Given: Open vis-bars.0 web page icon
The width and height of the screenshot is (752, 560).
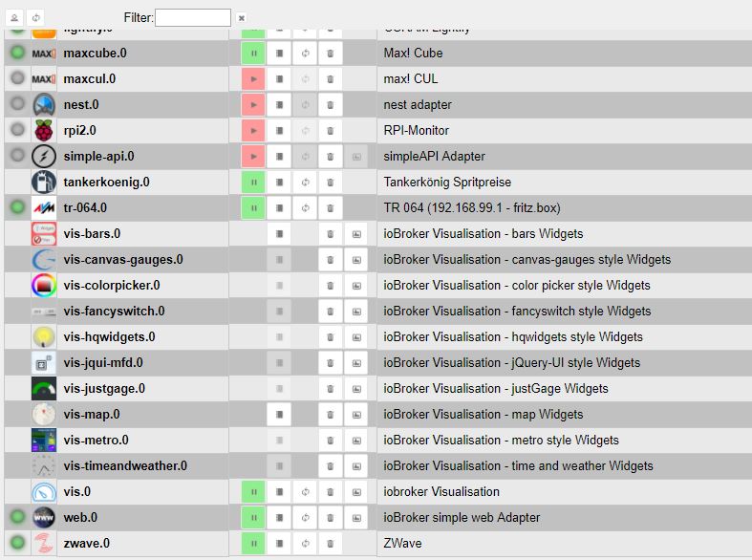Looking at the screenshot, I should point(356,234).
